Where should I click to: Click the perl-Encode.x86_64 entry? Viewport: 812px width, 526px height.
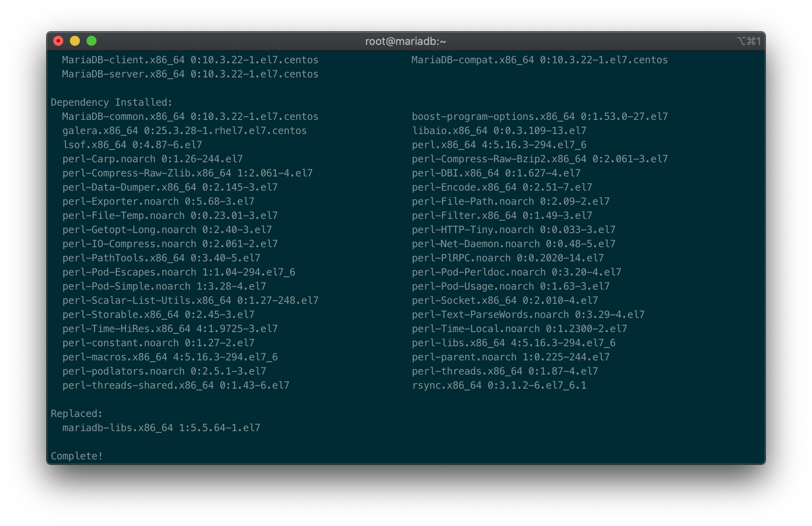(x=502, y=187)
